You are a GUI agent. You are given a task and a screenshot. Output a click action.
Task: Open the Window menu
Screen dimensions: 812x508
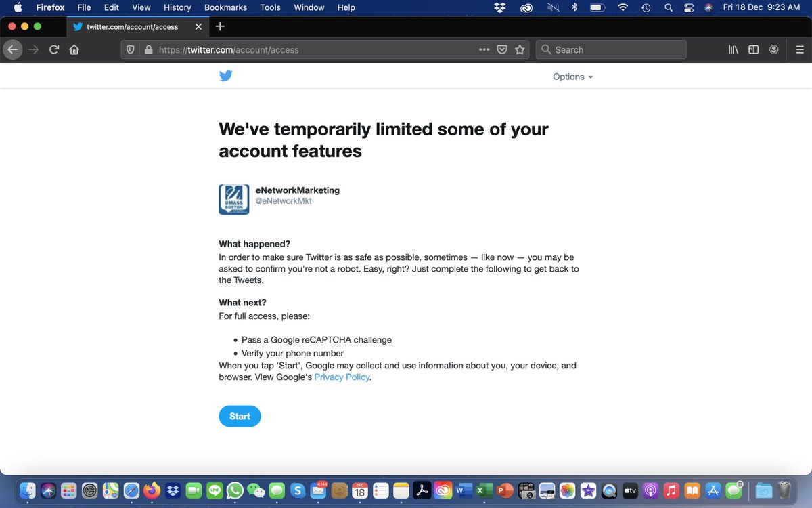click(x=309, y=7)
